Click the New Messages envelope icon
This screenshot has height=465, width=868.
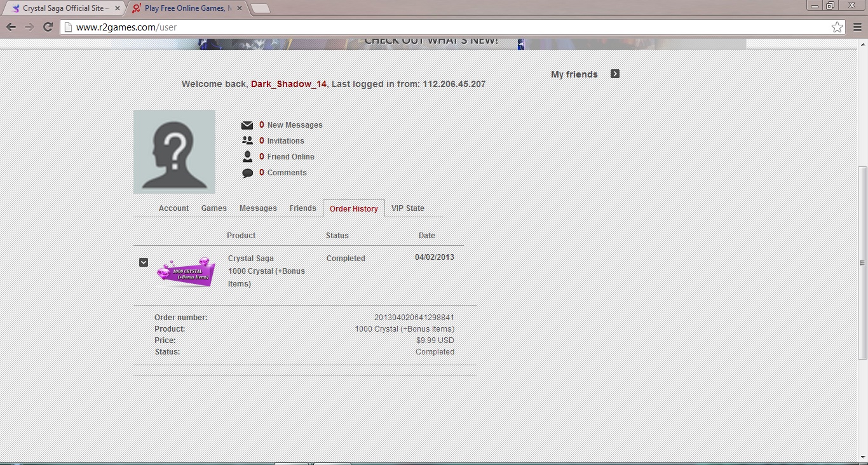click(247, 125)
